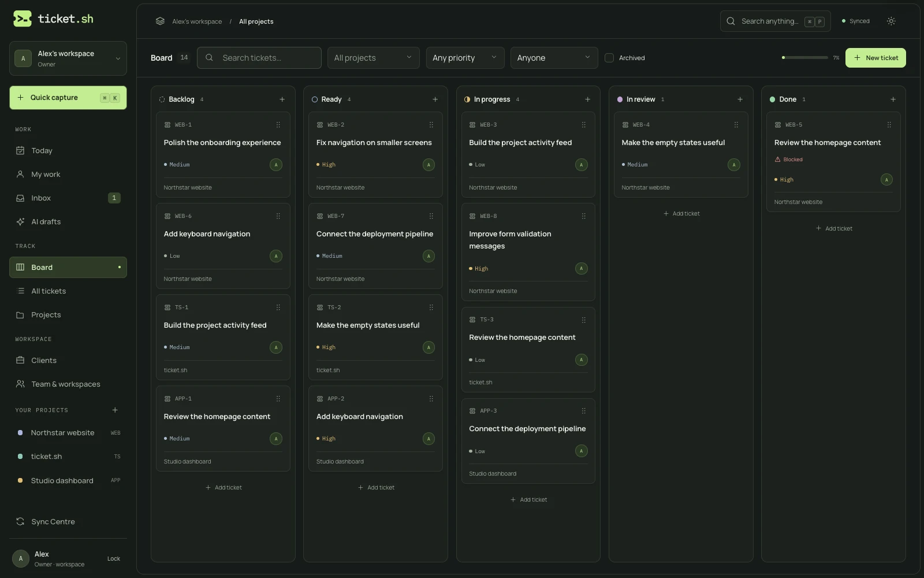Screen dimensions: 924x578
Task: Click Add ticket under Done column
Action: coord(834,229)
